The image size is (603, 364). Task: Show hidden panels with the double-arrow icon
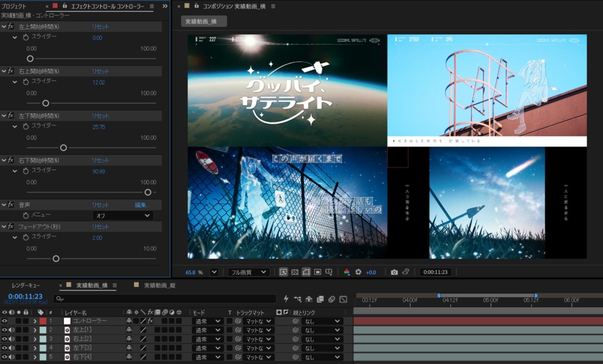pos(165,6)
